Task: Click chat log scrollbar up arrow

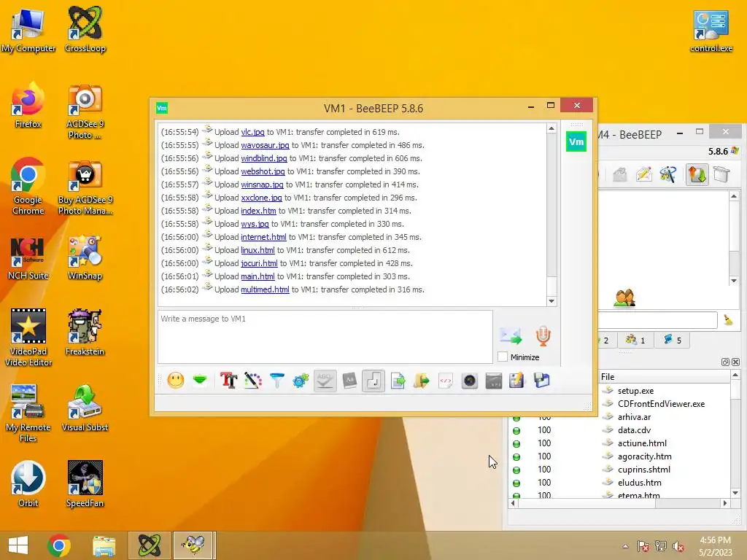Action: point(551,128)
